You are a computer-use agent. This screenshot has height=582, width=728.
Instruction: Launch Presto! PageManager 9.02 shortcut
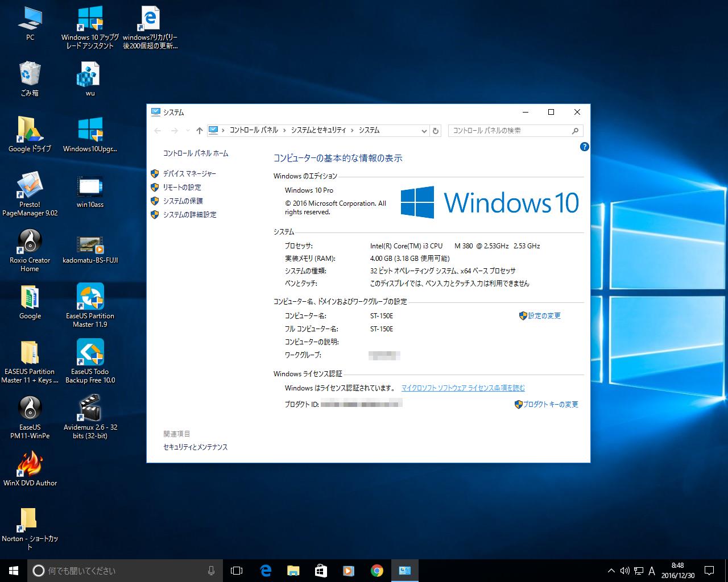(x=30, y=194)
